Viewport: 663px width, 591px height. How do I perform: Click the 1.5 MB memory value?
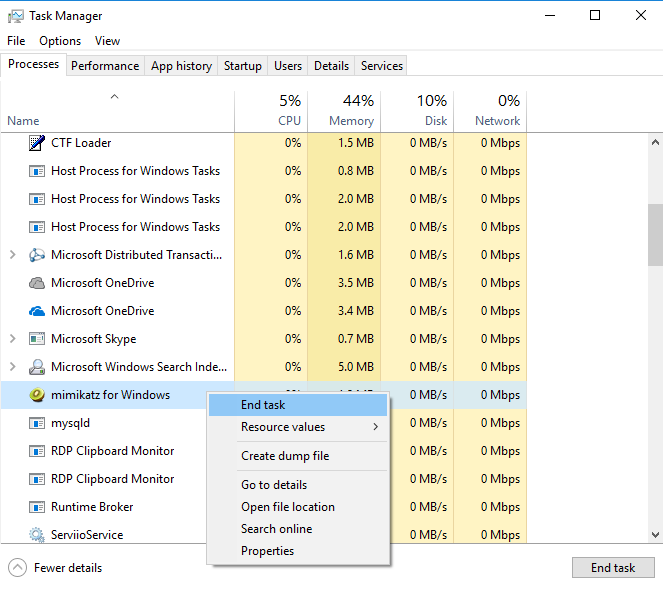pyautogui.click(x=356, y=143)
